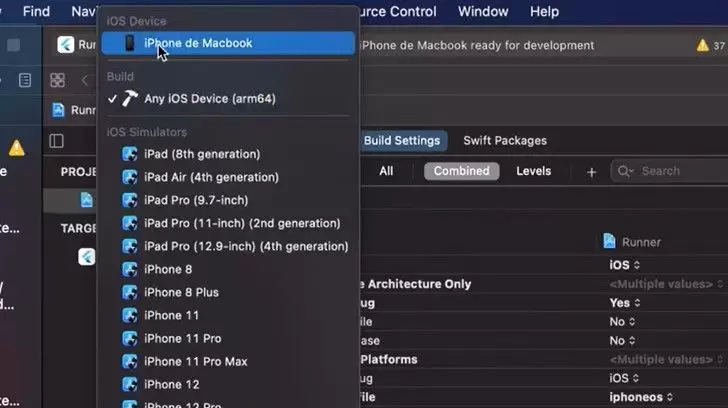Open the Multiple values dropdown for Architecture Only
728x408 pixels.
[663, 284]
